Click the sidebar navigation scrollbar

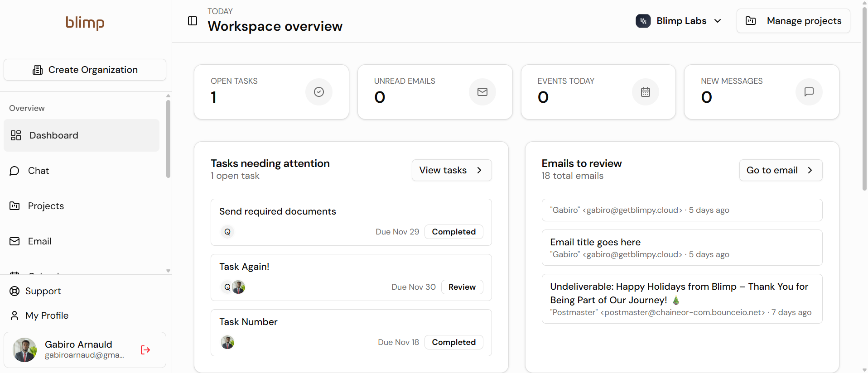pyautogui.click(x=168, y=140)
